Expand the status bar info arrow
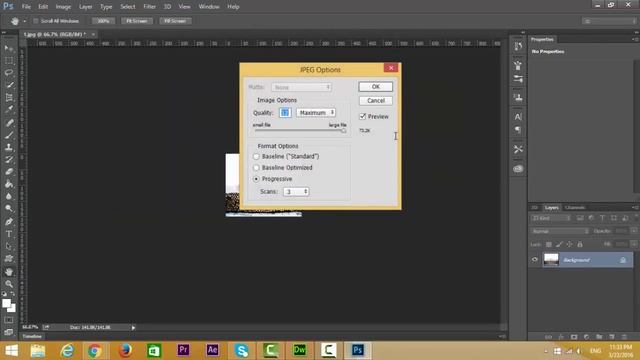This screenshot has height=360, width=640. coord(133,327)
